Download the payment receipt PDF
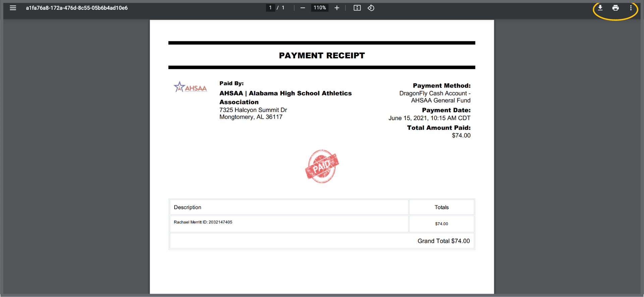 click(x=600, y=8)
